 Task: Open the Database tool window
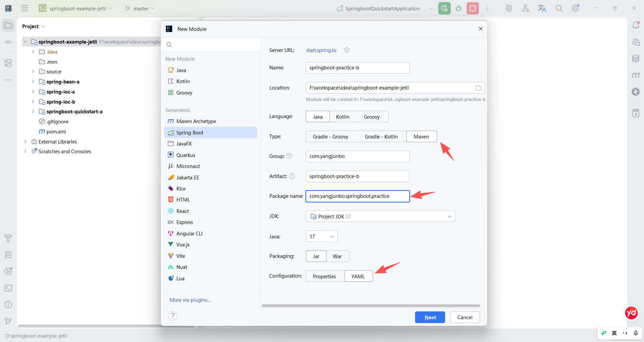pos(636,59)
